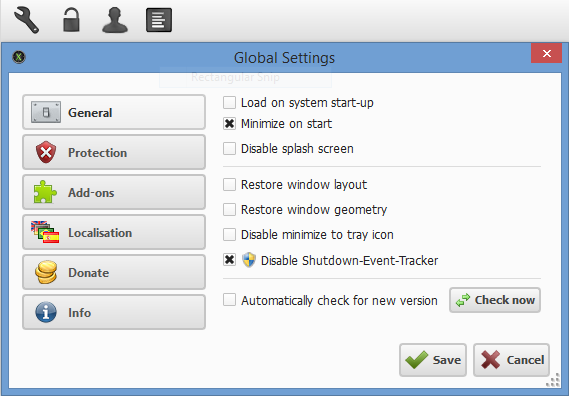Click the Check now button
The width and height of the screenshot is (569, 396).
click(x=495, y=300)
